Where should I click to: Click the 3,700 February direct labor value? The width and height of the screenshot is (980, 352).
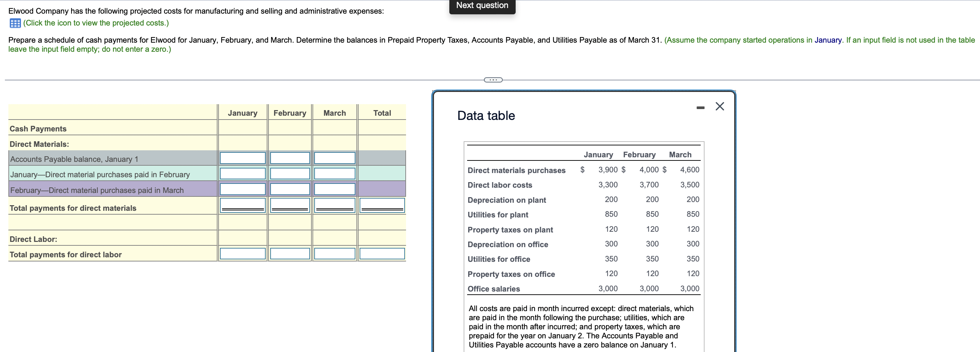coord(649,185)
